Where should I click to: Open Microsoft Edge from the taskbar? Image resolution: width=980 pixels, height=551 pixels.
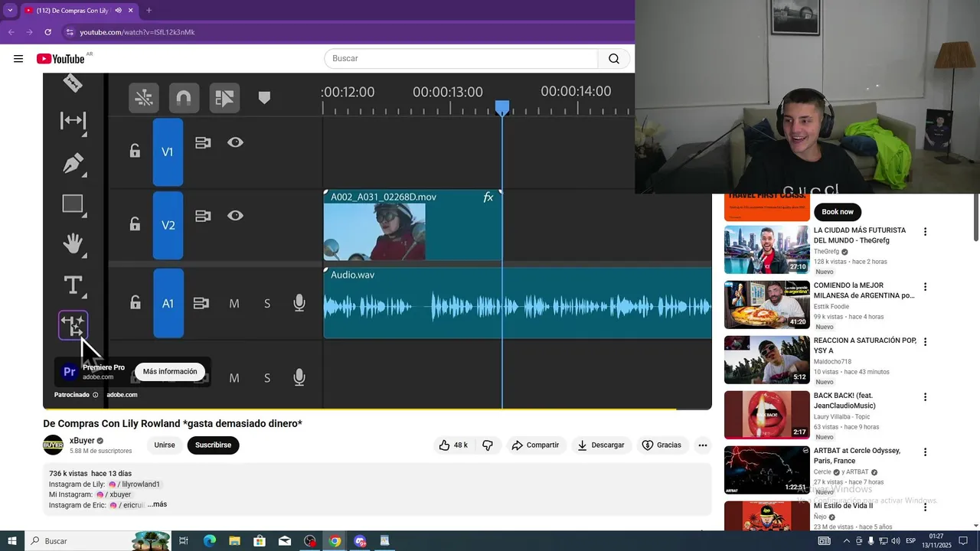pyautogui.click(x=209, y=541)
